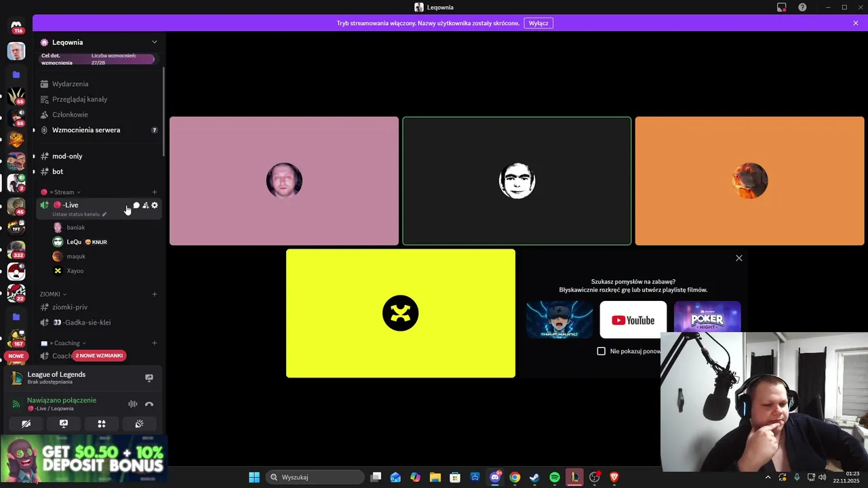Toggle camera on in voice panel

pos(26,424)
